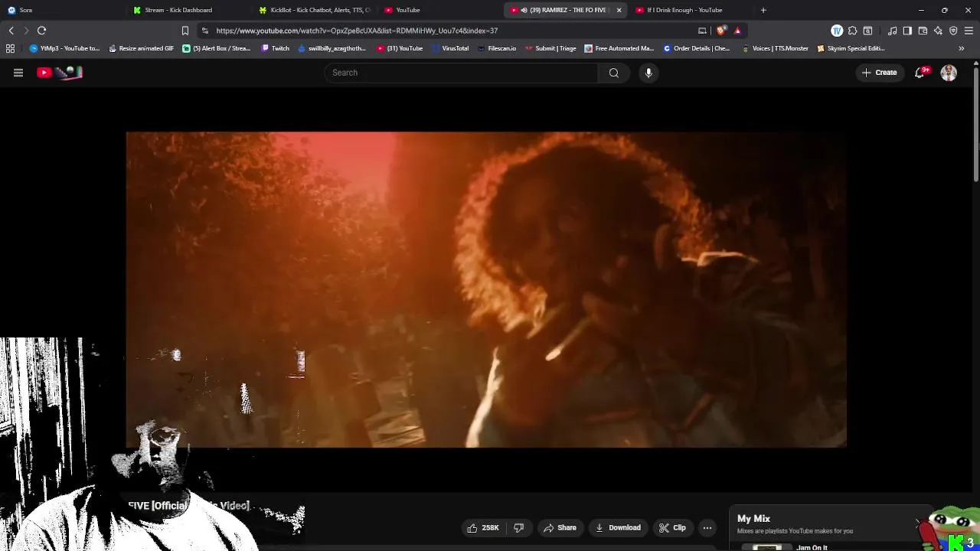Open Voices | TTS.Monster bookmark
The width and height of the screenshot is (980, 551).
(775, 48)
